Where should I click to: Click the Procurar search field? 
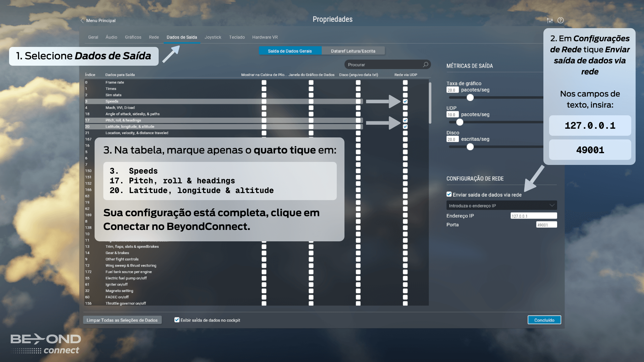387,64
